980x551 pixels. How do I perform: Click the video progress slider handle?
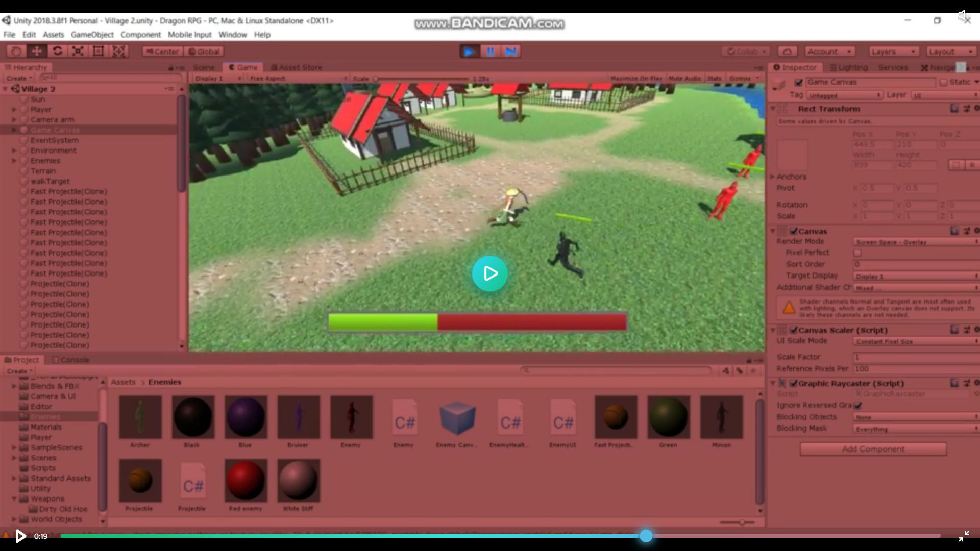646,536
